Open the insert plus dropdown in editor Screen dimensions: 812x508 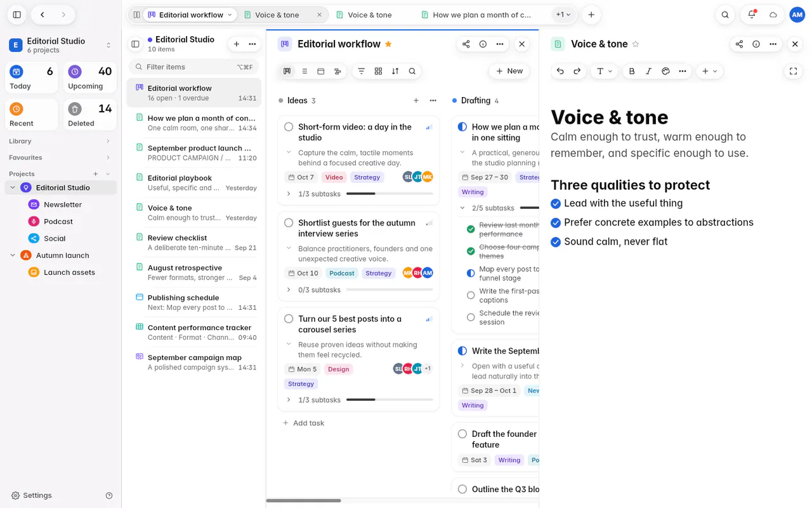point(709,71)
